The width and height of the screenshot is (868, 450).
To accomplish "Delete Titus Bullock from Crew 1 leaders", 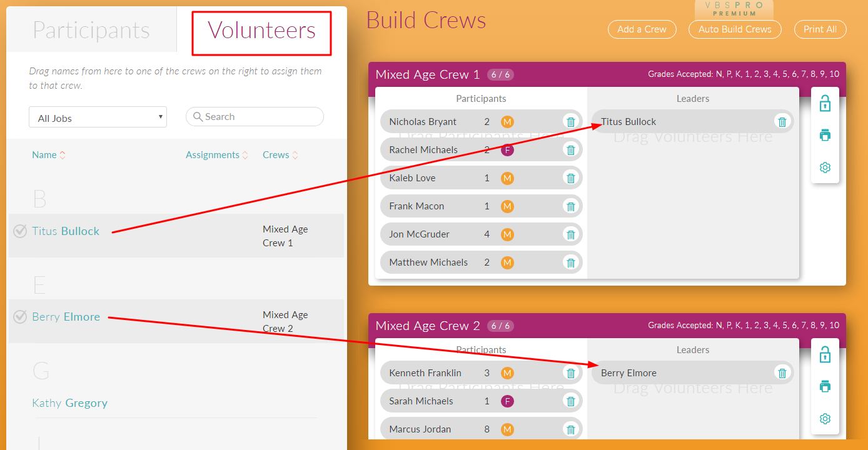I will (x=782, y=122).
